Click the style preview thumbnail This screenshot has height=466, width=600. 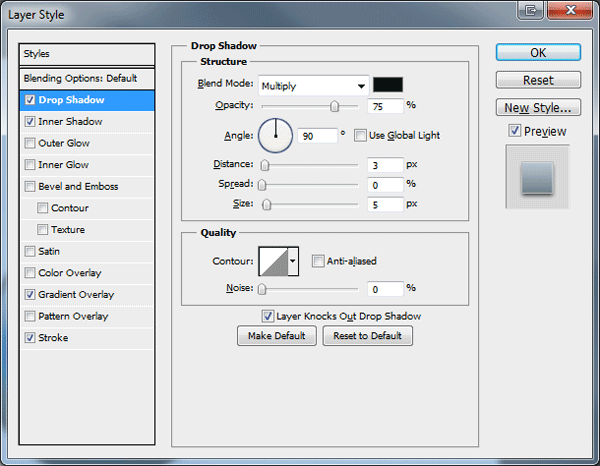(538, 177)
